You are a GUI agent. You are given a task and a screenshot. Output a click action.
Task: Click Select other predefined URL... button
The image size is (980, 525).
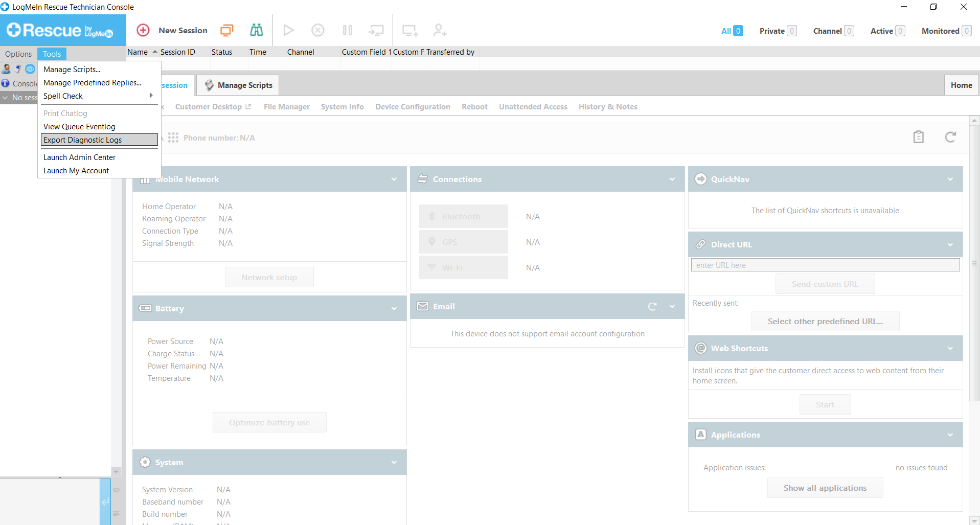coord(825,321)
